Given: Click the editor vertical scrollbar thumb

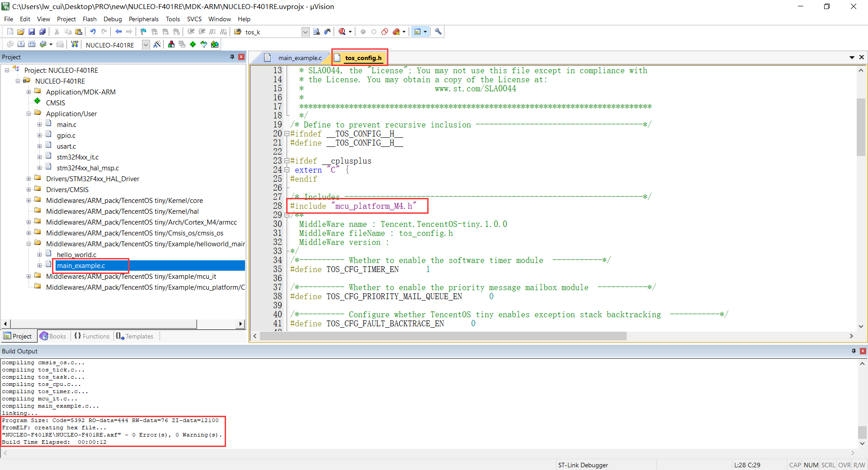Looking at the screenshot, I should coord(861,127).
